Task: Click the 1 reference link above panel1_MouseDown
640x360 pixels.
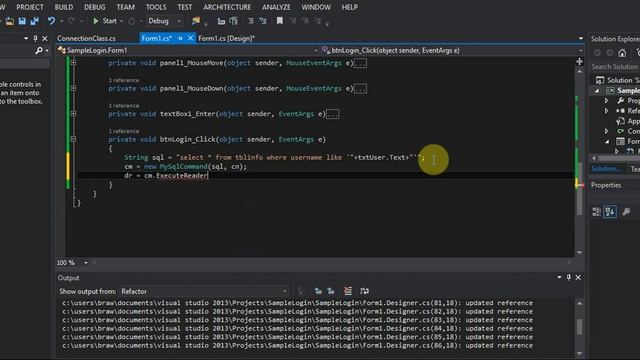Action: pos(124,80)
